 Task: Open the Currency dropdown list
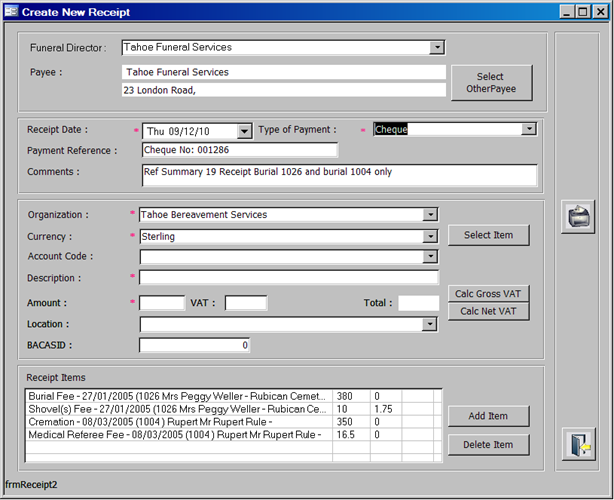[x=430, y=237]
